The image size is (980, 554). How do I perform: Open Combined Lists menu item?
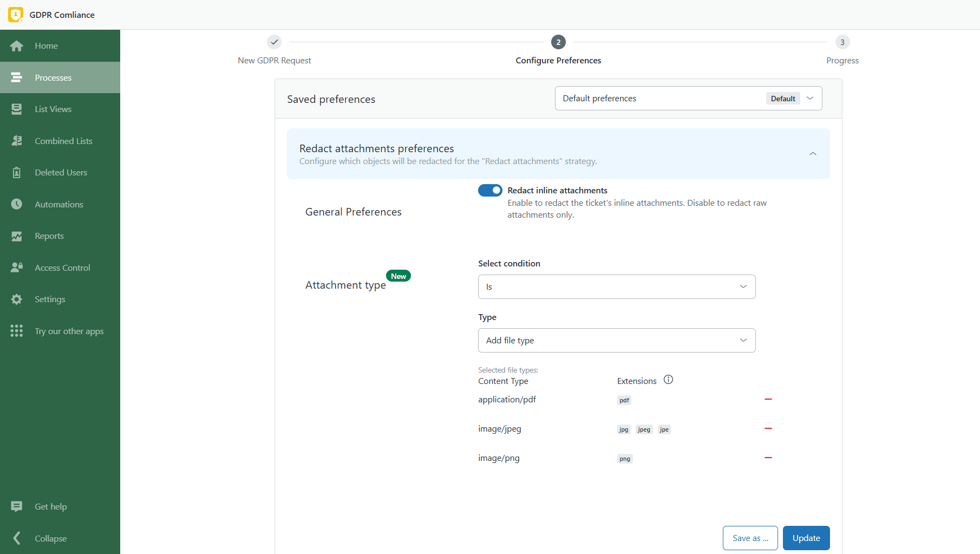tap(60, 141)
